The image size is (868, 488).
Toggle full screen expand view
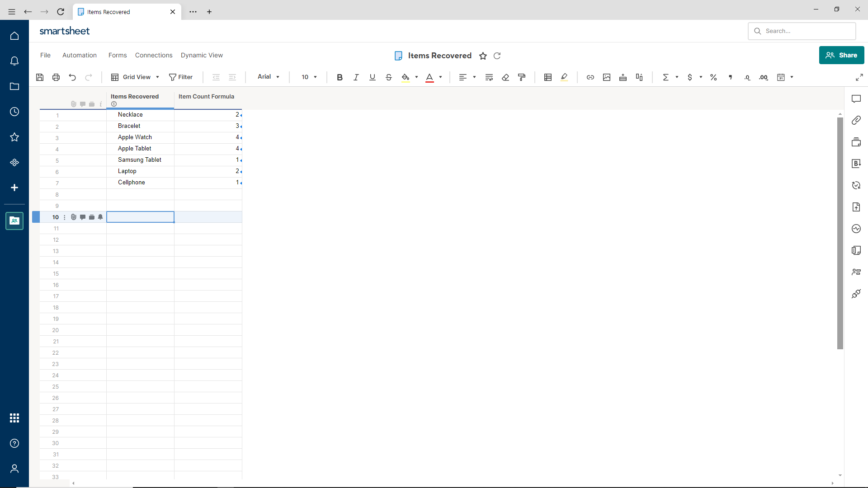859,77
